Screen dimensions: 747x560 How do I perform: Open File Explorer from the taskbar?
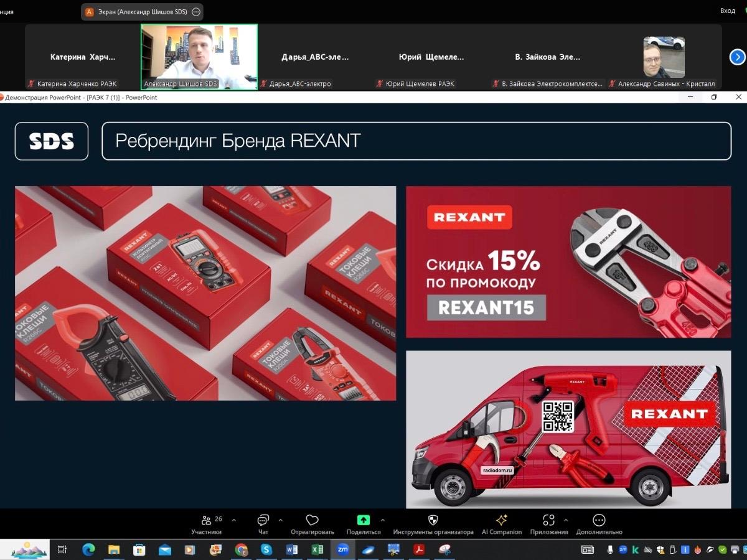pos(114,549)
